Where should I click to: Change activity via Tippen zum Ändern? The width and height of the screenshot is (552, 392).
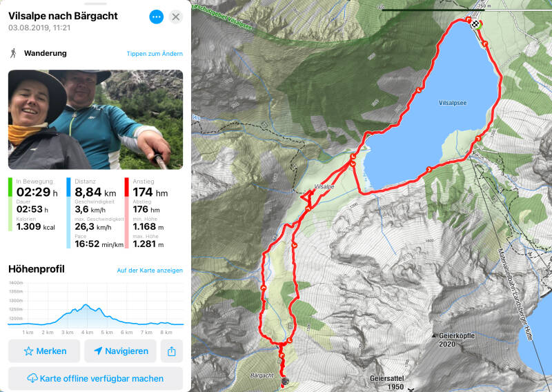pyautogui.click(x=155, y=54)
